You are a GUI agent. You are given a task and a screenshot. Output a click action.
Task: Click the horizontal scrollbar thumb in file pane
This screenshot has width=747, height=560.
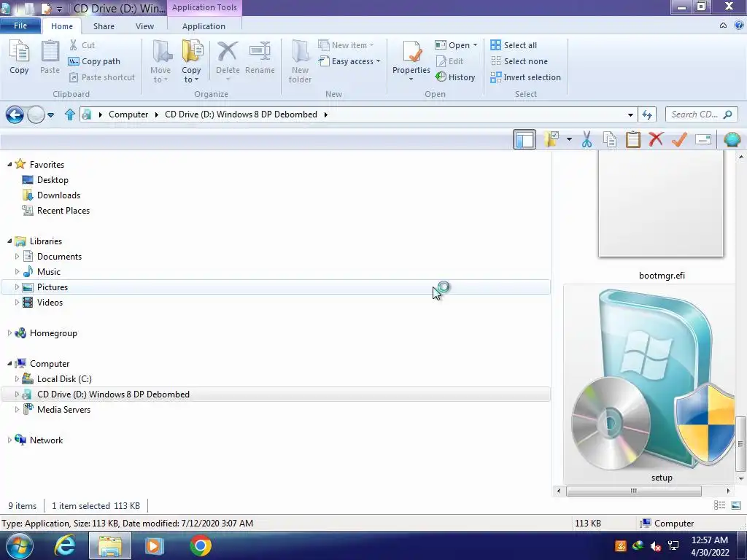point(634,491)
